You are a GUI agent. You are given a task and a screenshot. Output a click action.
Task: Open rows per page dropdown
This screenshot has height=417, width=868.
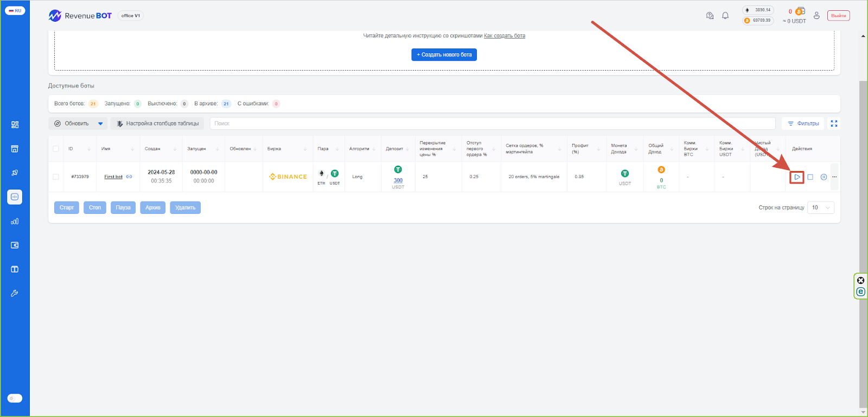[820, 207]
